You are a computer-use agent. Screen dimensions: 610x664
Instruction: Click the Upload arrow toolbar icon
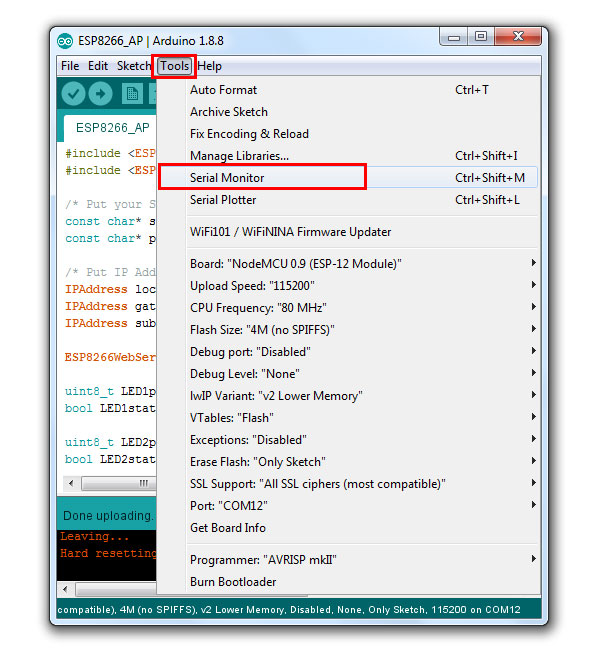[100, 94]
